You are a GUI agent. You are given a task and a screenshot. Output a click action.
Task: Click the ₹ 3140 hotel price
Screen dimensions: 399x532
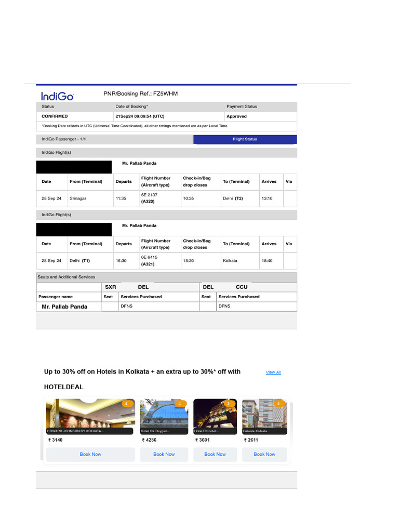[x=55, y=440]
